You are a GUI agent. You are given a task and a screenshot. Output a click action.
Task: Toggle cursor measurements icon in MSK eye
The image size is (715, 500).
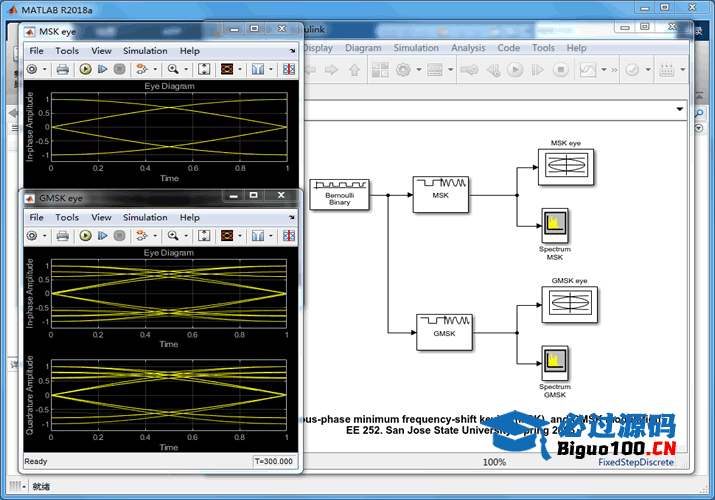[289, 69]
